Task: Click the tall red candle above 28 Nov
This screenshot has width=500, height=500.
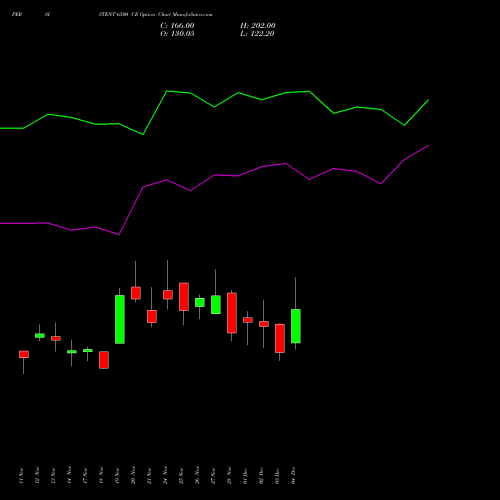Action: 232,313
